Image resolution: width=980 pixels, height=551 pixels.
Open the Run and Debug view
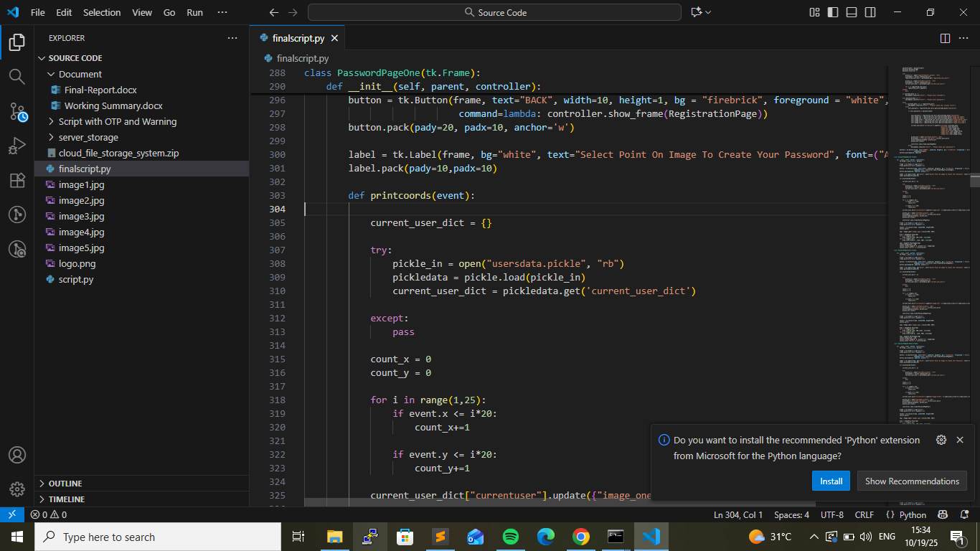17,146
